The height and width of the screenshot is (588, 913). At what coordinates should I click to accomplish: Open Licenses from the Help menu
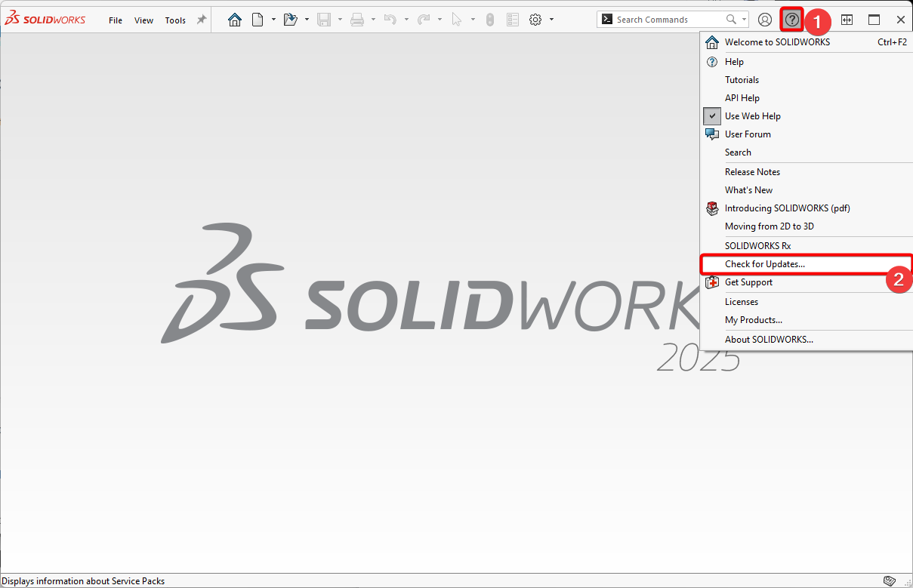point(741,301)
